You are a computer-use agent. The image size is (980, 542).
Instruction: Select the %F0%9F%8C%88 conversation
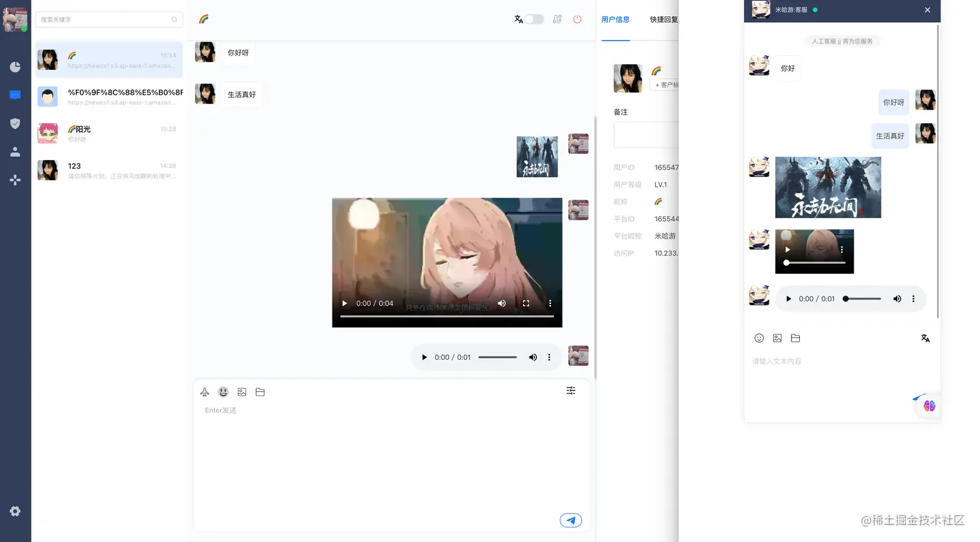pos(109,97)
